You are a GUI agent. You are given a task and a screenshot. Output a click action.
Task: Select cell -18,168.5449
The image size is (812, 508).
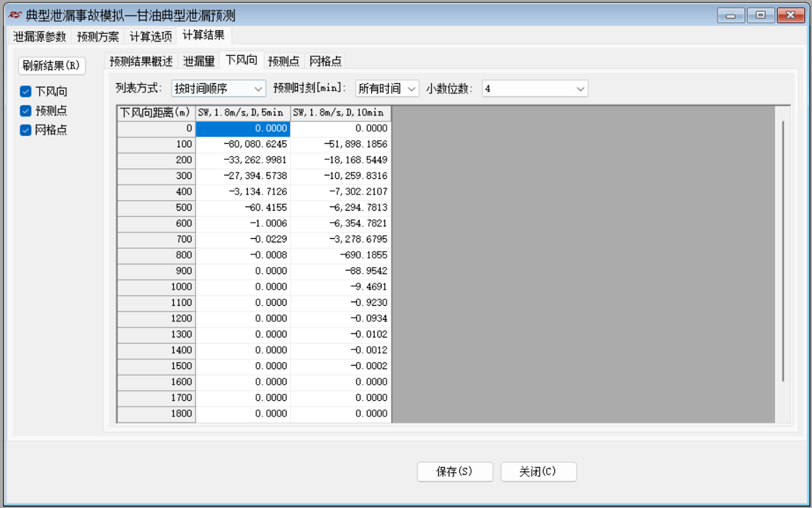pos(341,160)
